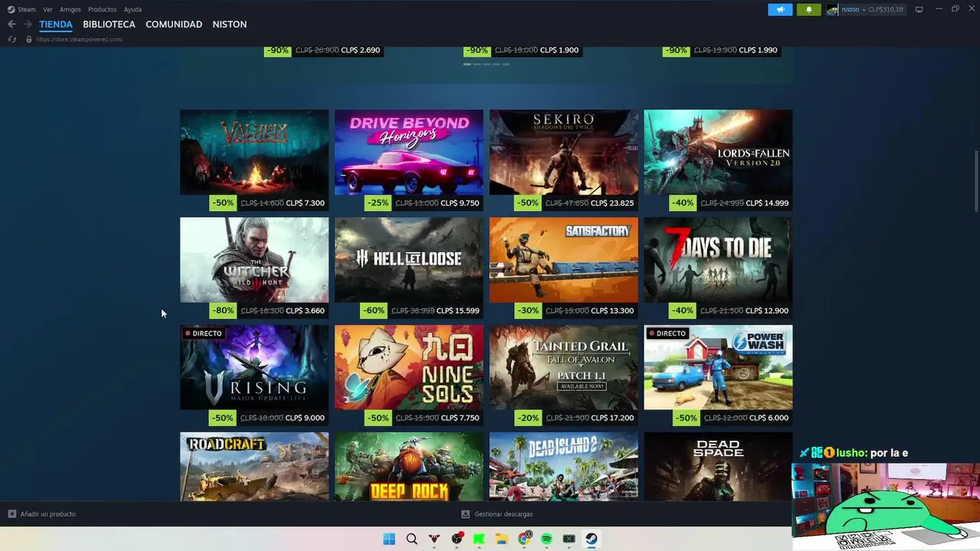Image resolution: width=980 pixels, height=551 pixels.
Task: Click the Steam page vertical scrollbar
Action: [x=976, y=182]
